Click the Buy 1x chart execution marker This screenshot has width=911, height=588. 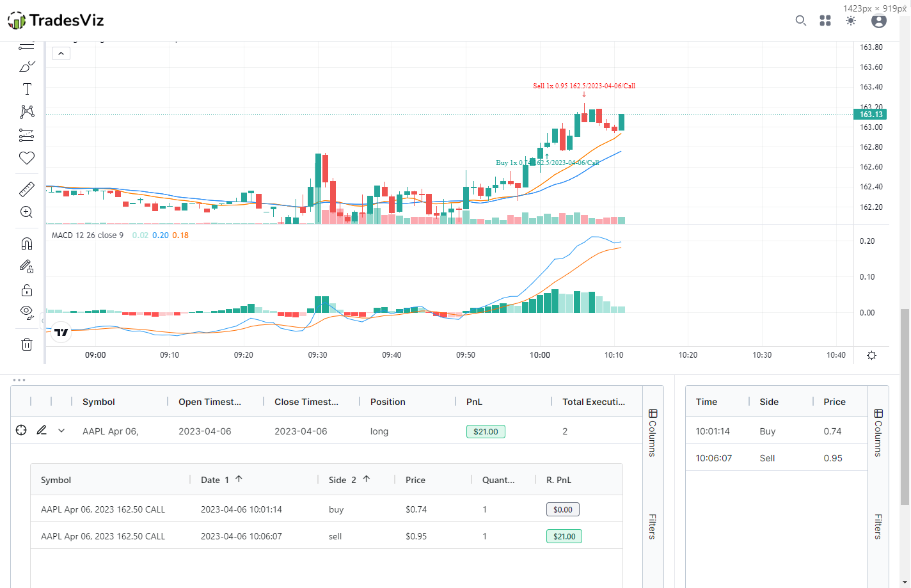click(547, 163)
